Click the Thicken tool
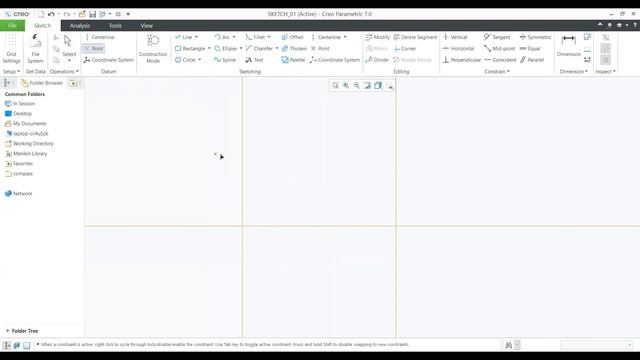 tap(294, 49)
